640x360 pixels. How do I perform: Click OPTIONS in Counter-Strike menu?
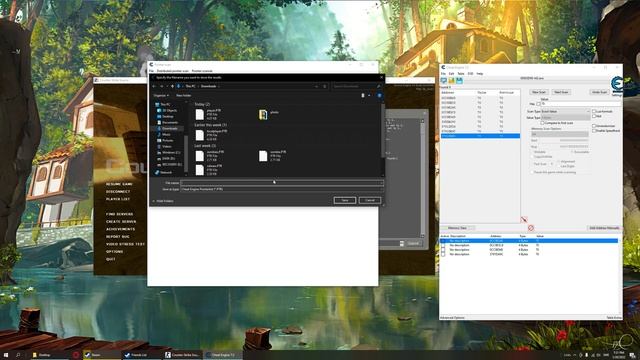pyautogui.click(x=115, y=252)
